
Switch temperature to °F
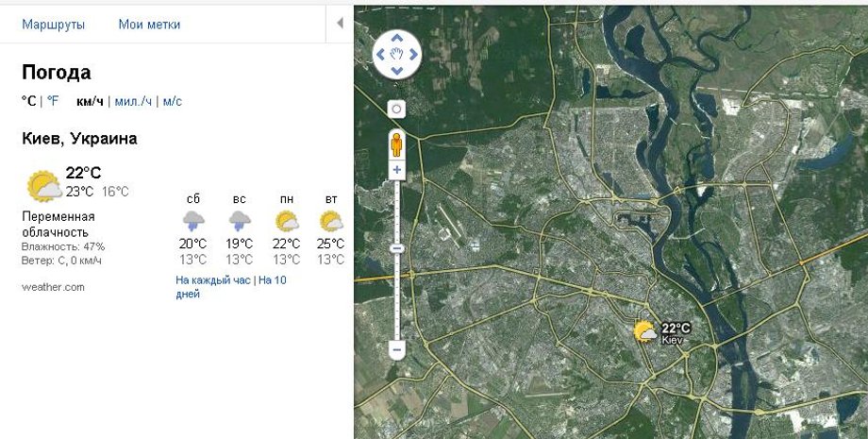tap(53, 101)
